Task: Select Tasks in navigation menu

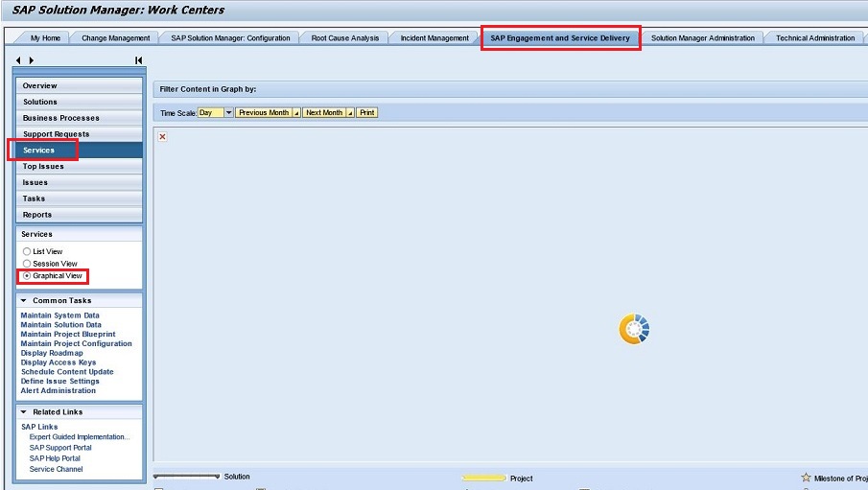Action: tap(80, 198)
